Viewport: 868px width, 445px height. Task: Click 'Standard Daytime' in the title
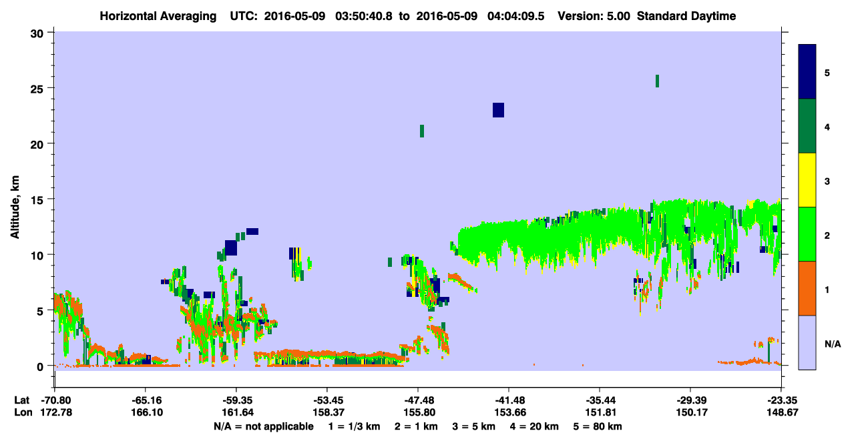click(x=686, y=16)
